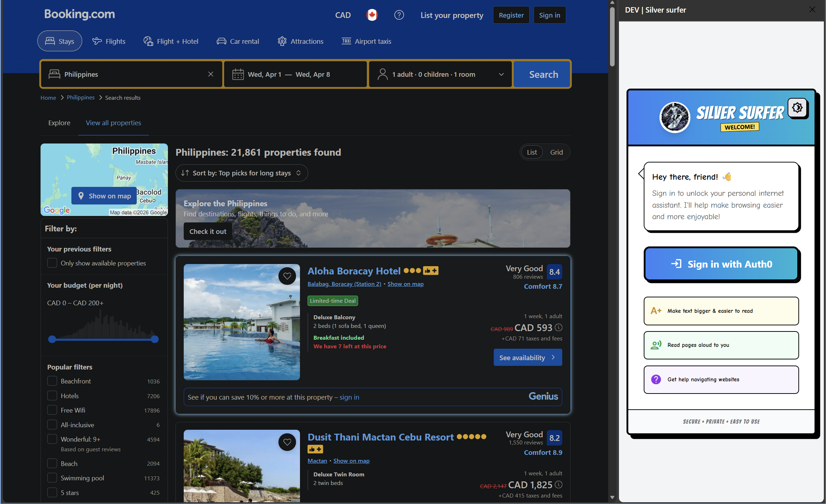Save Dusit Thani resort with heart icon
826x504 pixels.
point(287,442)
